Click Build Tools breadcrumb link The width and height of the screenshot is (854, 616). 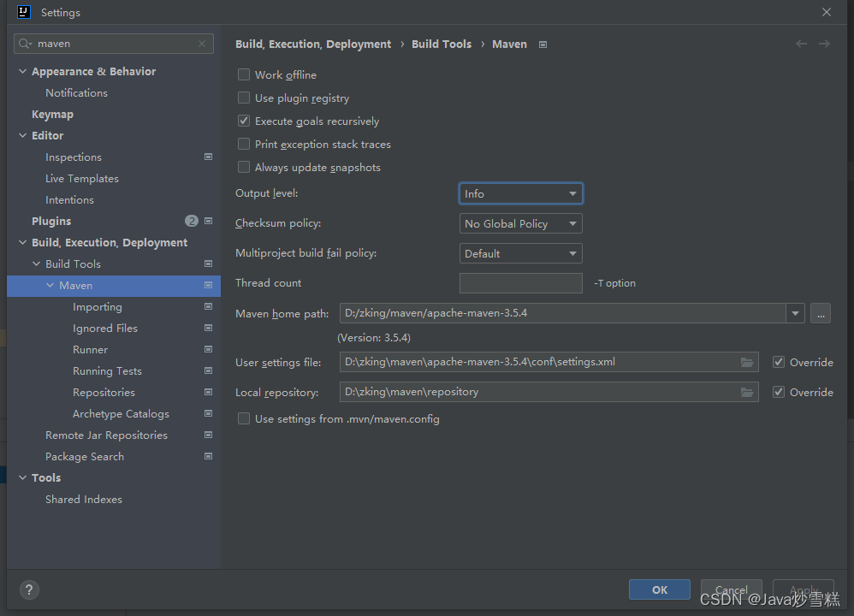click(x=442, y=44)
